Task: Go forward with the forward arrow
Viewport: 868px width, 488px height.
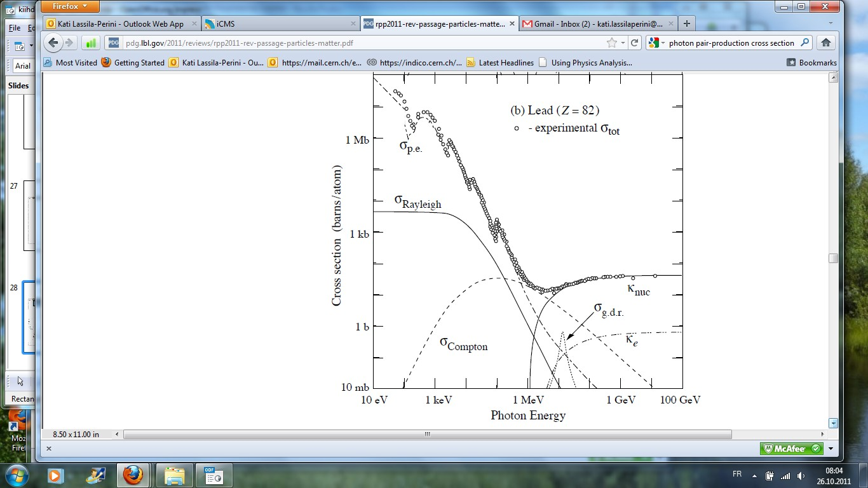Action: [x=69, y=43]
